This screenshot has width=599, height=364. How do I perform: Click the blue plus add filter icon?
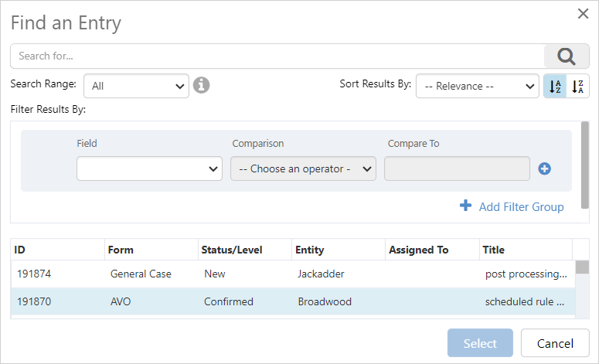pyautogui.click(x=544, y=168)
